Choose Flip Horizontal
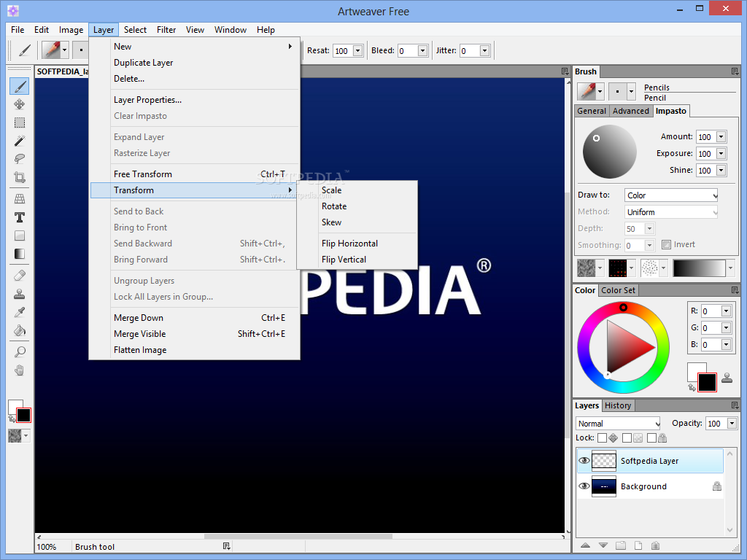The image size is (747, 560). [349, 244]
